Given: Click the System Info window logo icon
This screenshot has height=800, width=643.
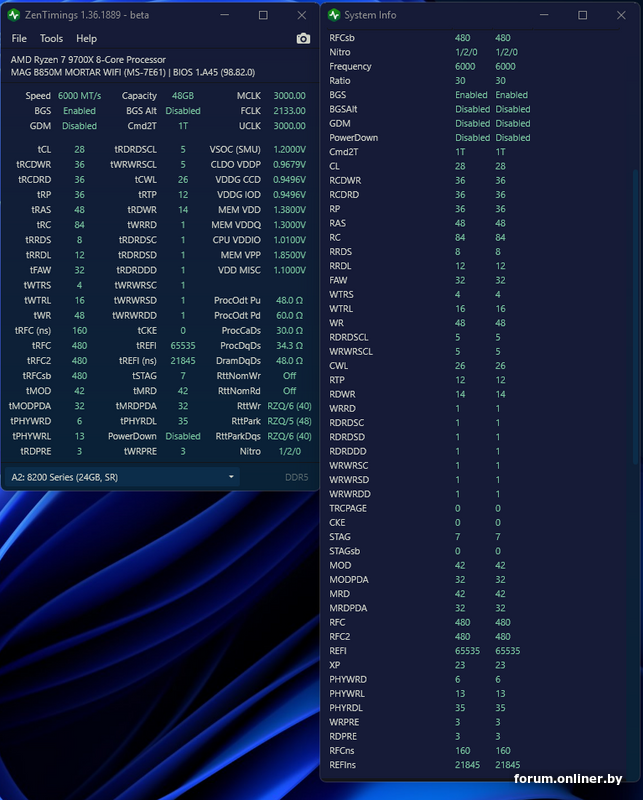Looking at the screenshot, I should 334,15.
